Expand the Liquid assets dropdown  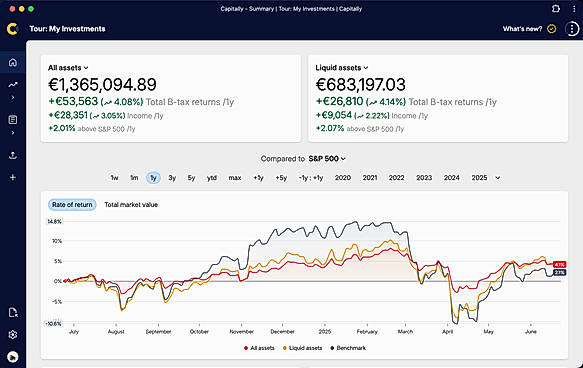pos(342,68)
